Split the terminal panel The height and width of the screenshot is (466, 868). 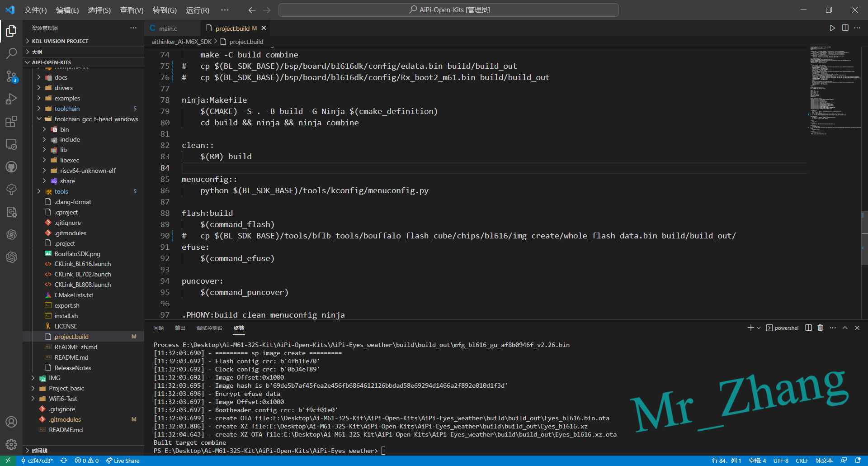point(808,328)
